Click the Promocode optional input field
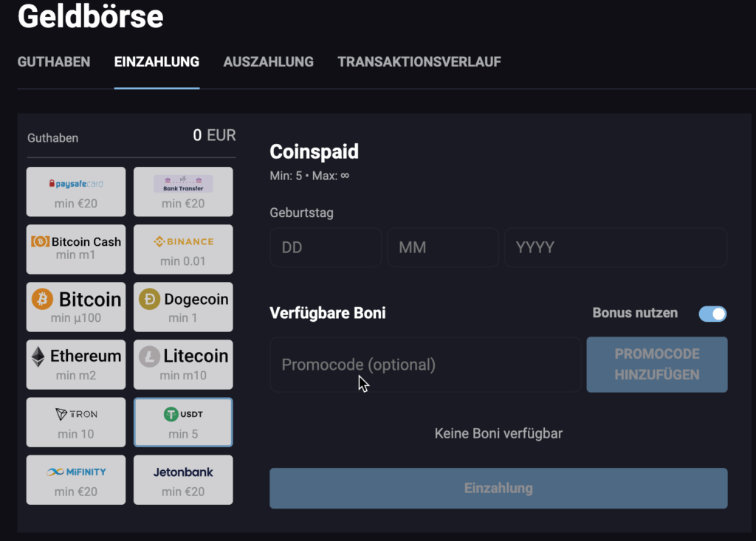The width and height of the screenshot is (756, 541). [425, 364]
